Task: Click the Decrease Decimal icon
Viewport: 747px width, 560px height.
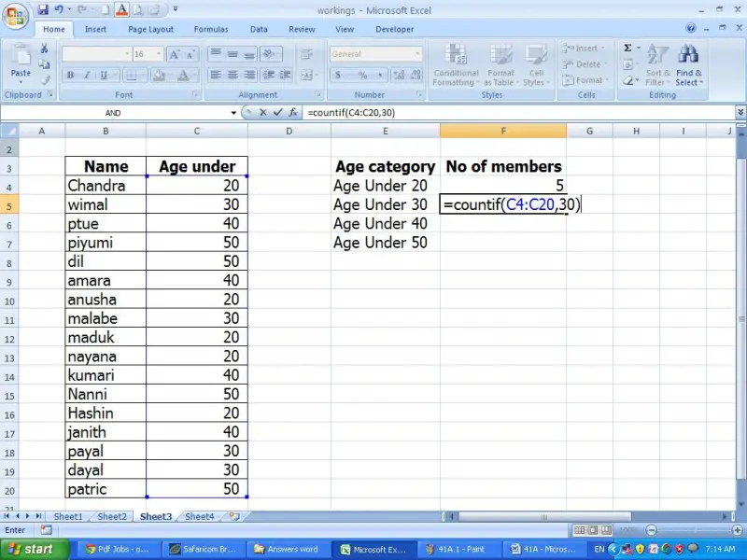Action: (416, 75)
